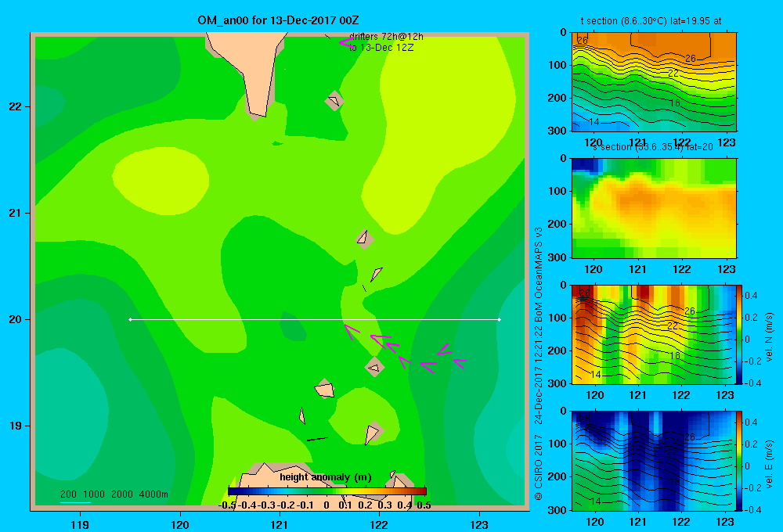Click latitude label 21 on main map
The height and width of the screenshot is (532, 783).
point(16,213)
